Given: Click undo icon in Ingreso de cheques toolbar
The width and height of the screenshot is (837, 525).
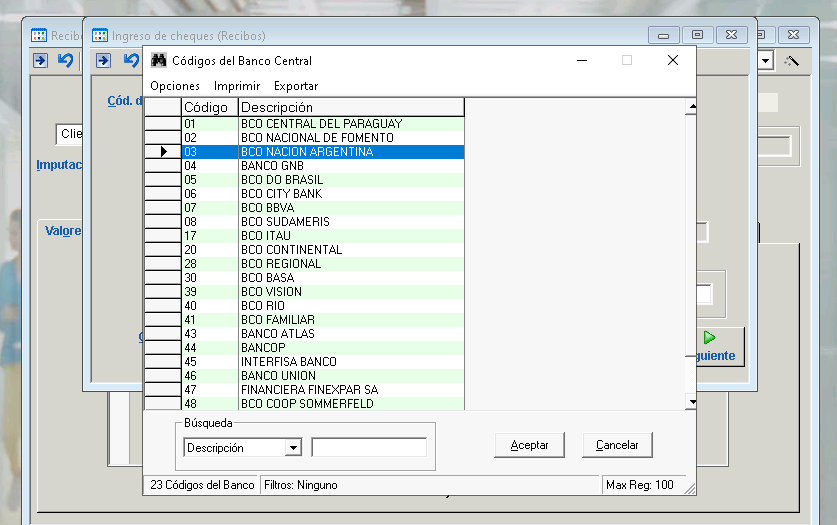Looking at the screenshot, I should [130, 60].
